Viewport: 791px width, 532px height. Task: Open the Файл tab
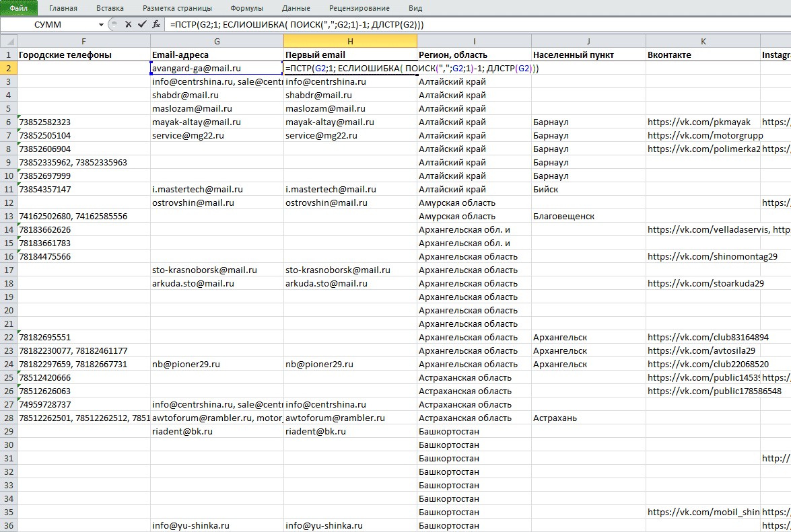coord(19,8)
